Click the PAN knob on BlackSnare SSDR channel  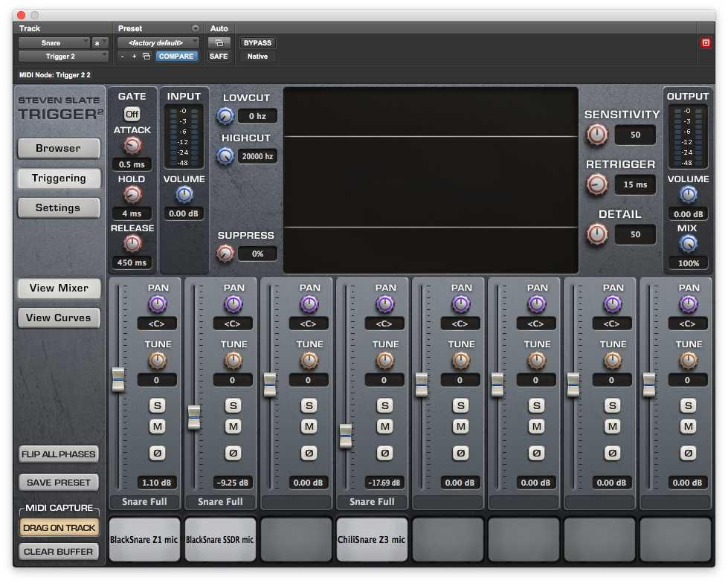point(233,304)
